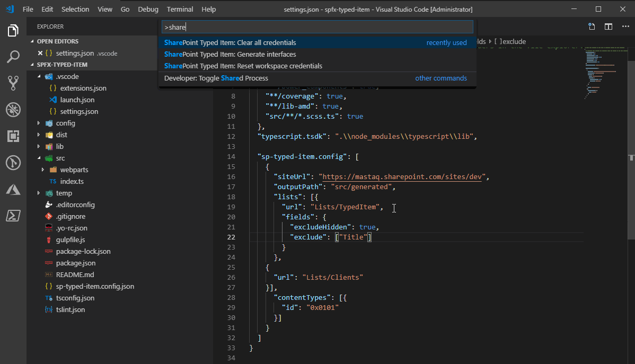Viewport: 635px width, 364px height.
Task: Open the Selection menu
Action: (x=75, y=10)
